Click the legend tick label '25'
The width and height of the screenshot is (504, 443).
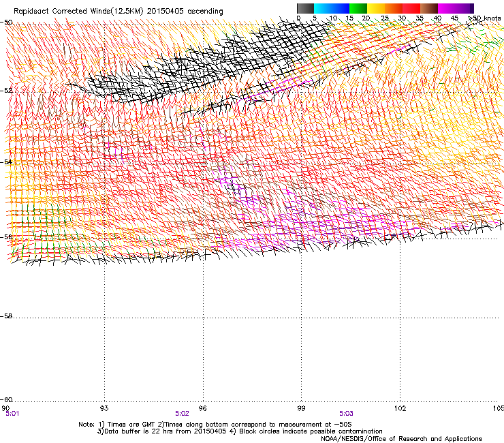385,18
